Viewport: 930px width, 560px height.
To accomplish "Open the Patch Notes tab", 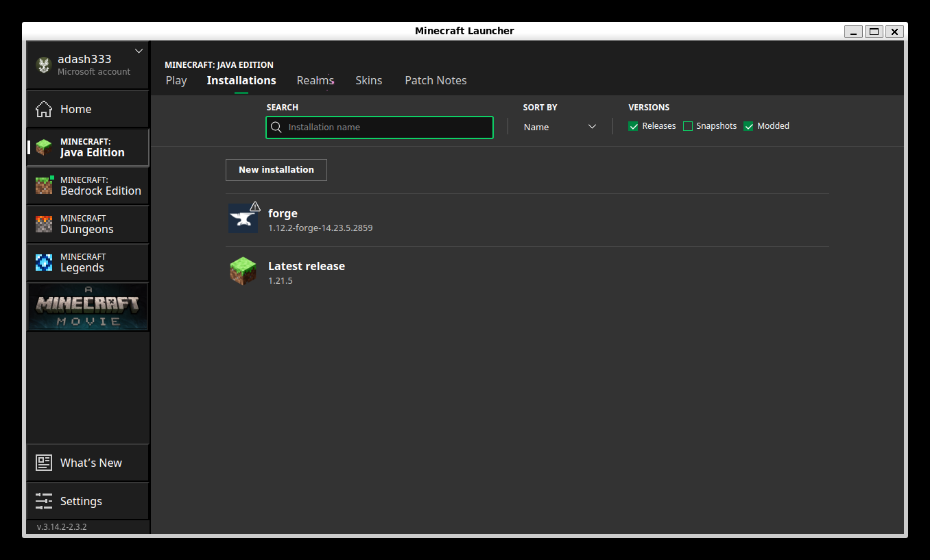I will pyautogui.click(x=436, y=80).
